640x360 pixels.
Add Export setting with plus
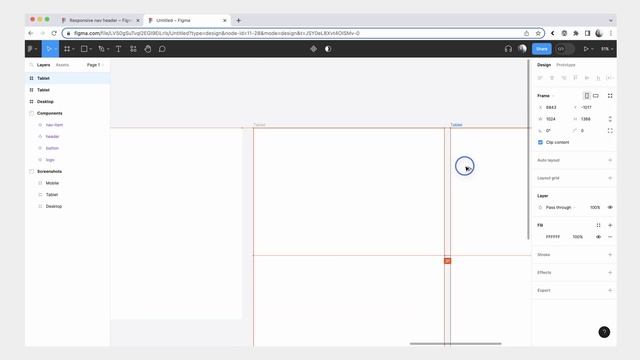[610, 291]
